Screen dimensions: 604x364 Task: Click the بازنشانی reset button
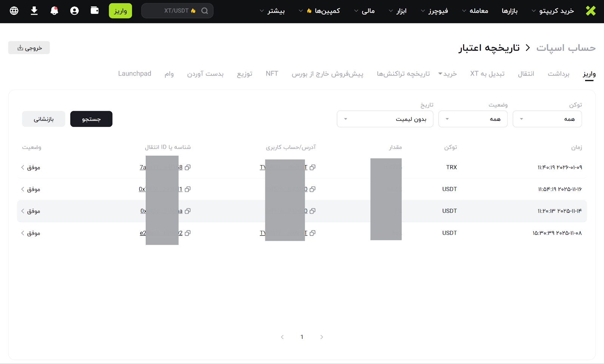pos(43,119)
